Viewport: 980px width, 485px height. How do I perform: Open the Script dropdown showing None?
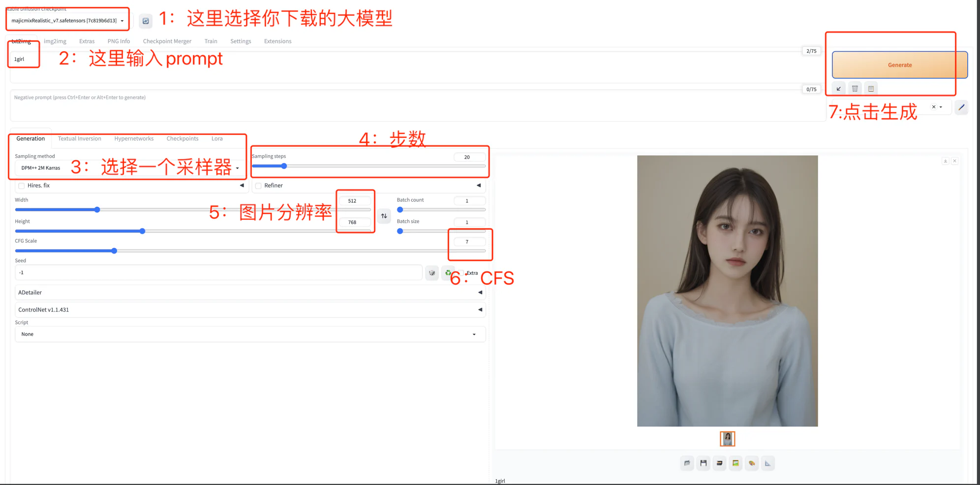pyautogui.click(x=249, y=334)
